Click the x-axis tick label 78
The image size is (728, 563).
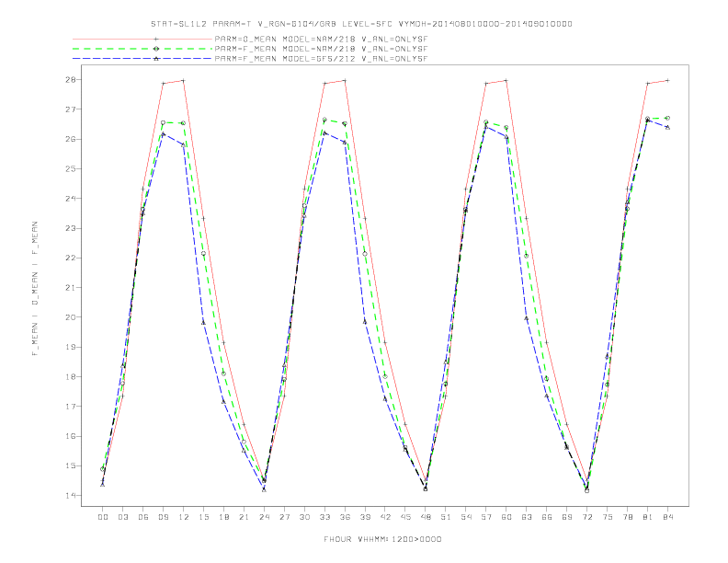pyautogui.click(x=628, y=517)
